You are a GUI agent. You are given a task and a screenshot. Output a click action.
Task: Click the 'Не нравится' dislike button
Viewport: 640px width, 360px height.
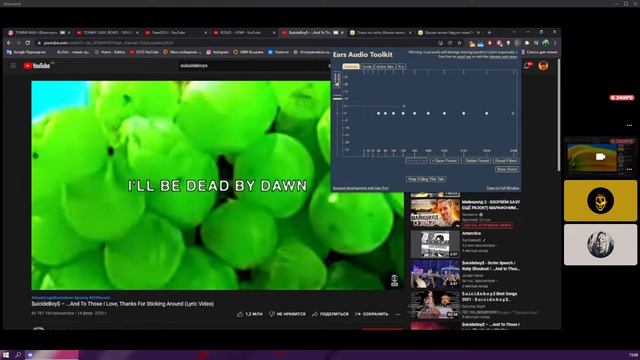tap(287, 314)
